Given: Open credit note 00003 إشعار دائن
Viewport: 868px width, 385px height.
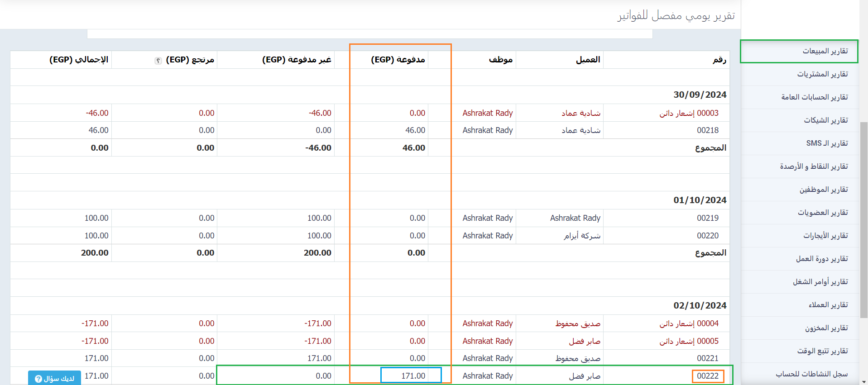Looking at the screenshot, I should point(689,113).
